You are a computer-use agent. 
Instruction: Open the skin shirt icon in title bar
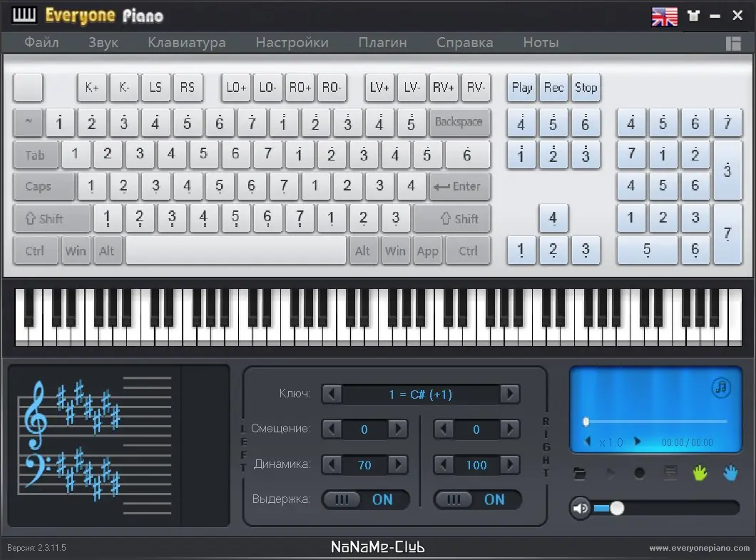click(693, 16)
